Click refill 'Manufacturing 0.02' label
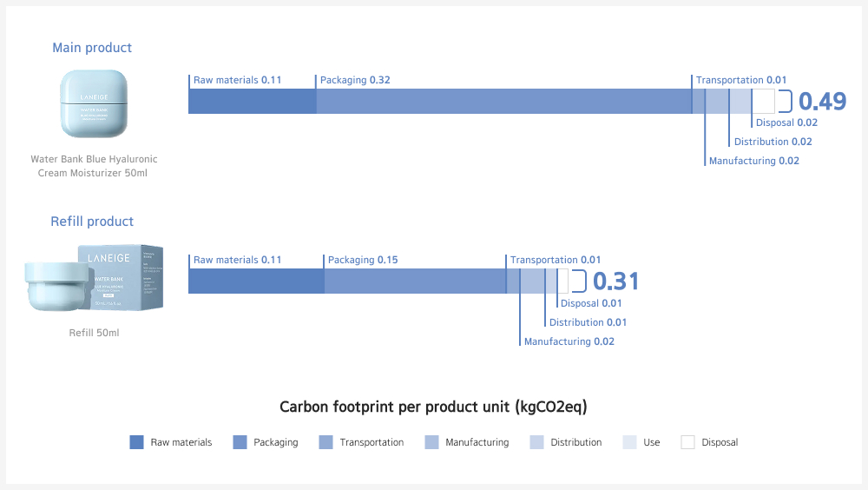 click(x=569, y=341)
